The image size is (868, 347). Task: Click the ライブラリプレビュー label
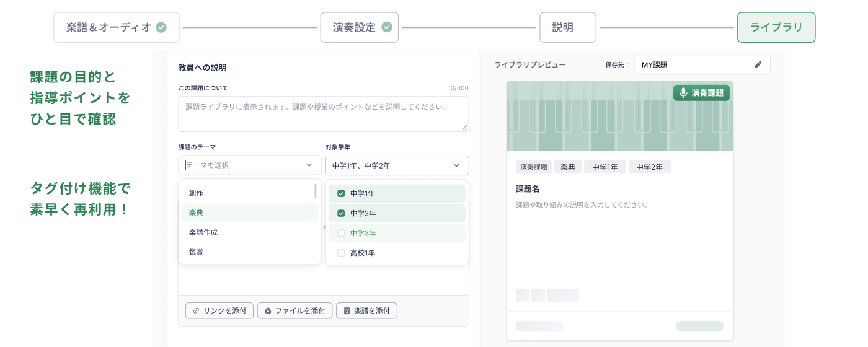529,64
